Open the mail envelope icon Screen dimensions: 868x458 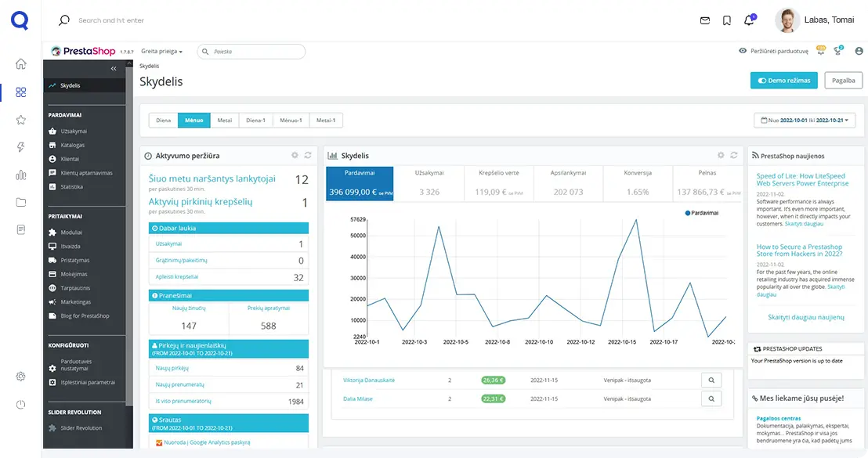pos(705,20)
